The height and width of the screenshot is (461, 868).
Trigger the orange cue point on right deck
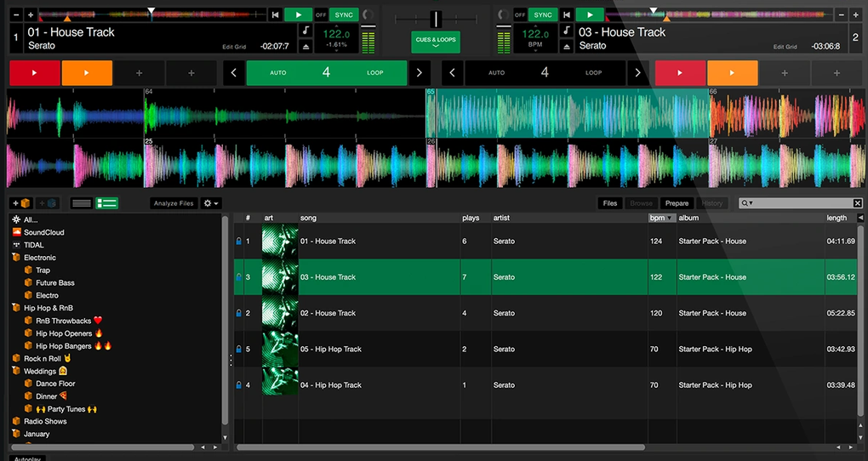pyautogui.click(x=732, y=73)
